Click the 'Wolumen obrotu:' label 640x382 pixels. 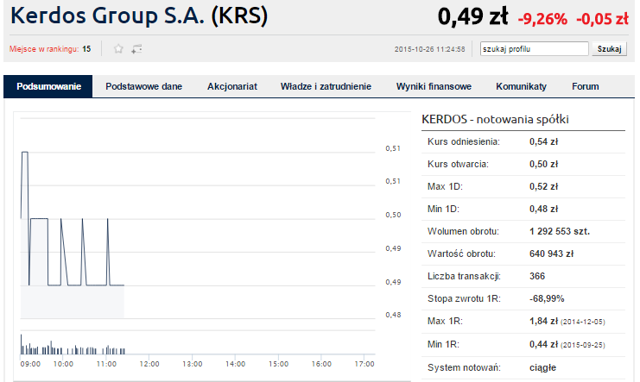(463, 231)
